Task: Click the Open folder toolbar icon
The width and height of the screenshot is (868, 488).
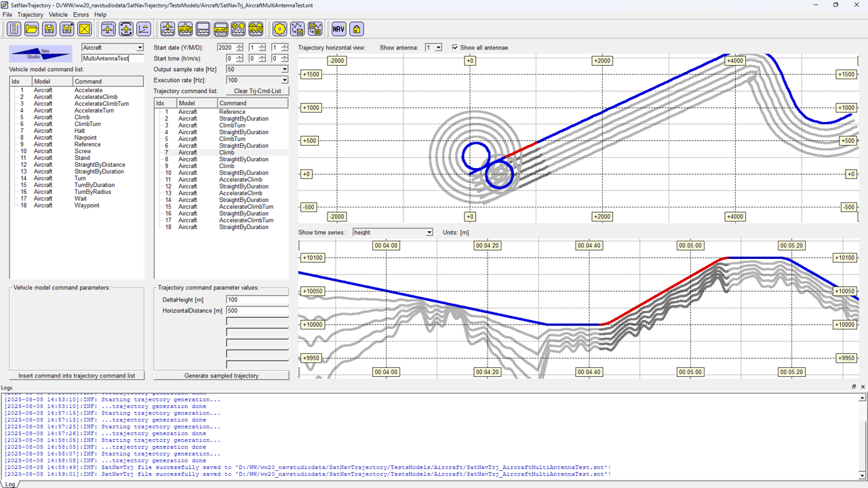Action: point(31,28)
